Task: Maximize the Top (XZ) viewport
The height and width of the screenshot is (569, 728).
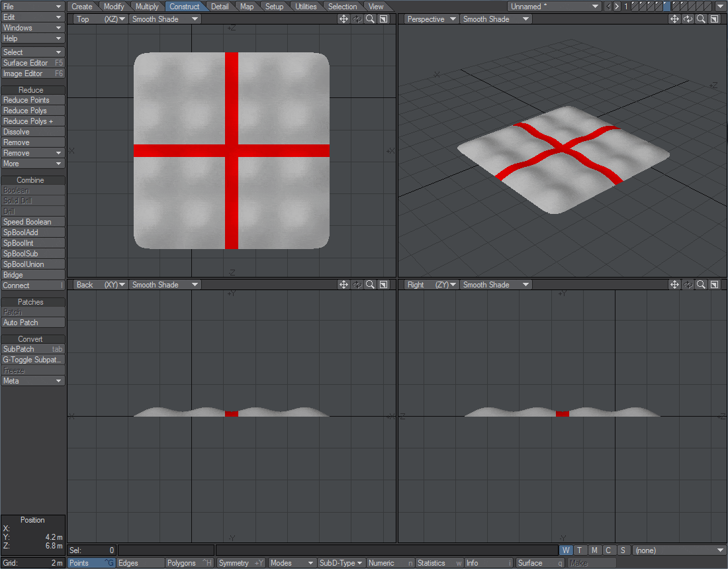Action: pos(383,19)
